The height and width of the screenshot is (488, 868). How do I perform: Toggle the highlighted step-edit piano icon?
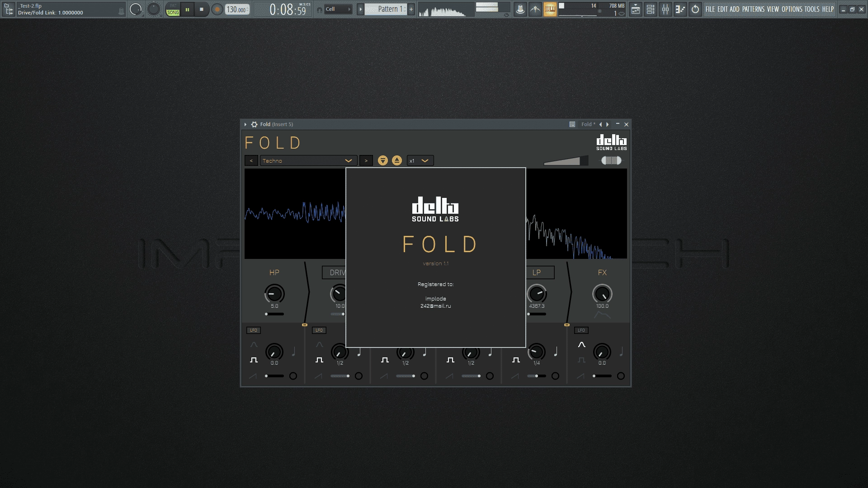[x=550, y=9]
